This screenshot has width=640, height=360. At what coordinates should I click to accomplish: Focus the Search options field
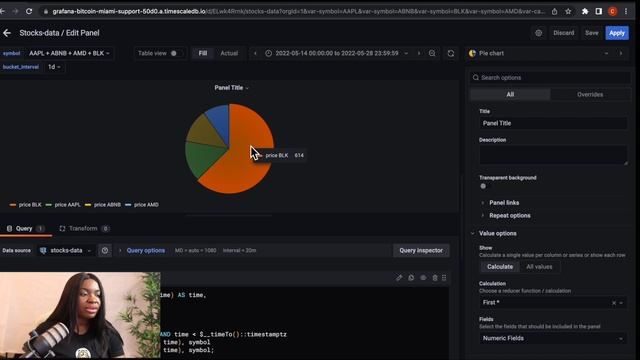pyautogui.click(x=551, y=78)
